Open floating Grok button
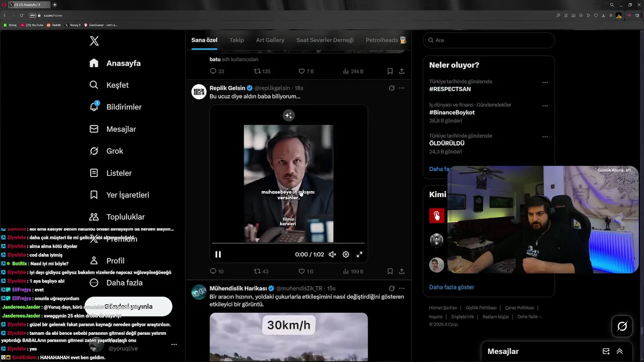 pos(622,326)
